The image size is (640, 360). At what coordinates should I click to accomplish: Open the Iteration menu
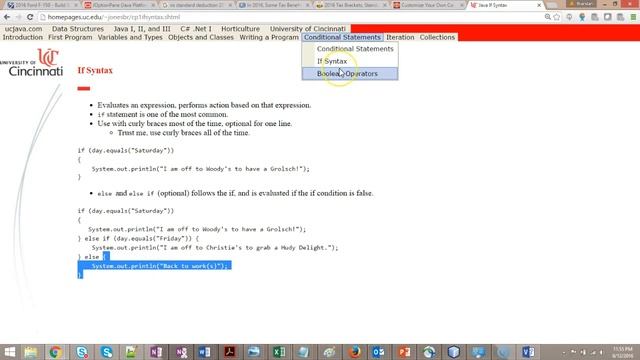[400, 37]
